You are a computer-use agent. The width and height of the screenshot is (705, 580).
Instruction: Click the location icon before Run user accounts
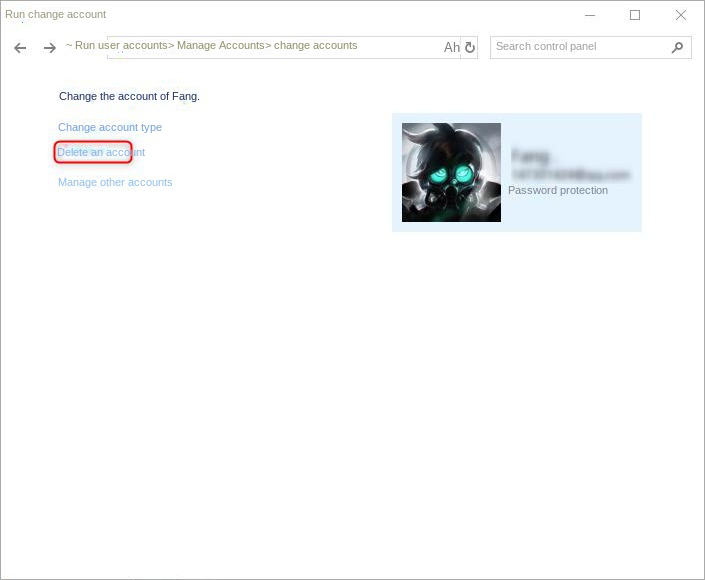pyautogui.click(x=69, y=45)
